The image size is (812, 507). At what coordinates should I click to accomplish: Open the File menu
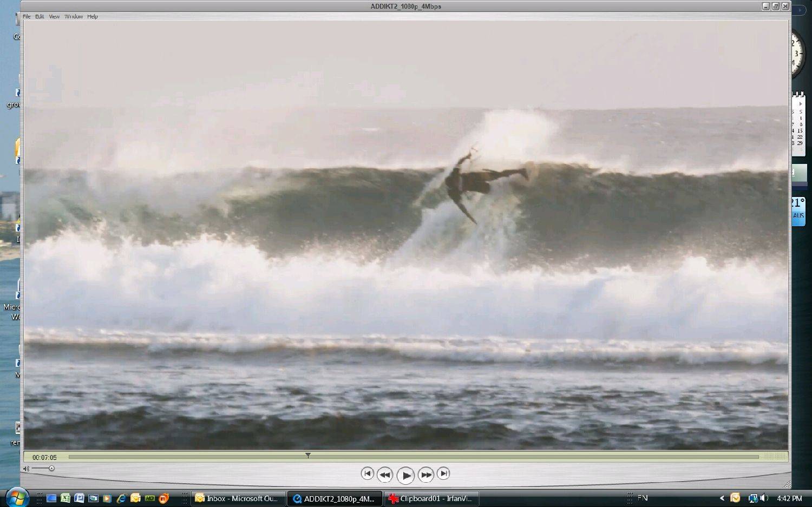tap(27, 17)
